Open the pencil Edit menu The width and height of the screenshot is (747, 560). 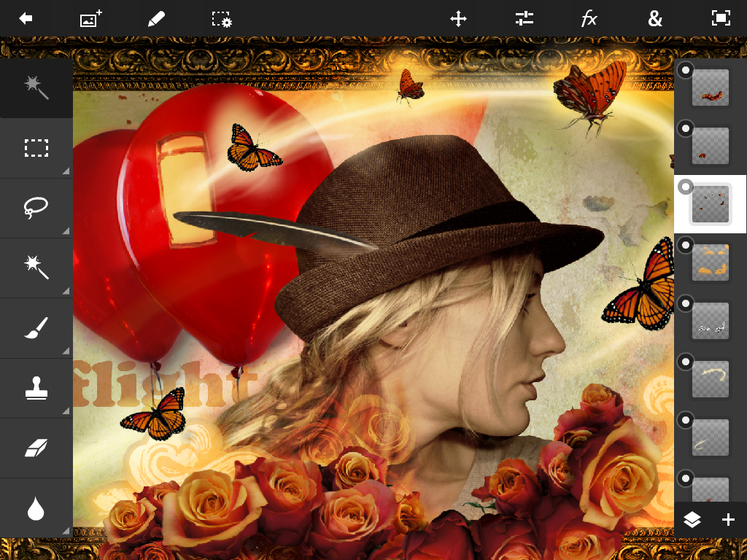pos(156,19)
